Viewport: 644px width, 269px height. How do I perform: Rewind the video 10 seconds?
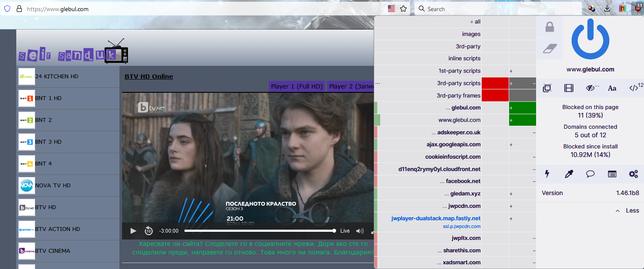(148, 231)
